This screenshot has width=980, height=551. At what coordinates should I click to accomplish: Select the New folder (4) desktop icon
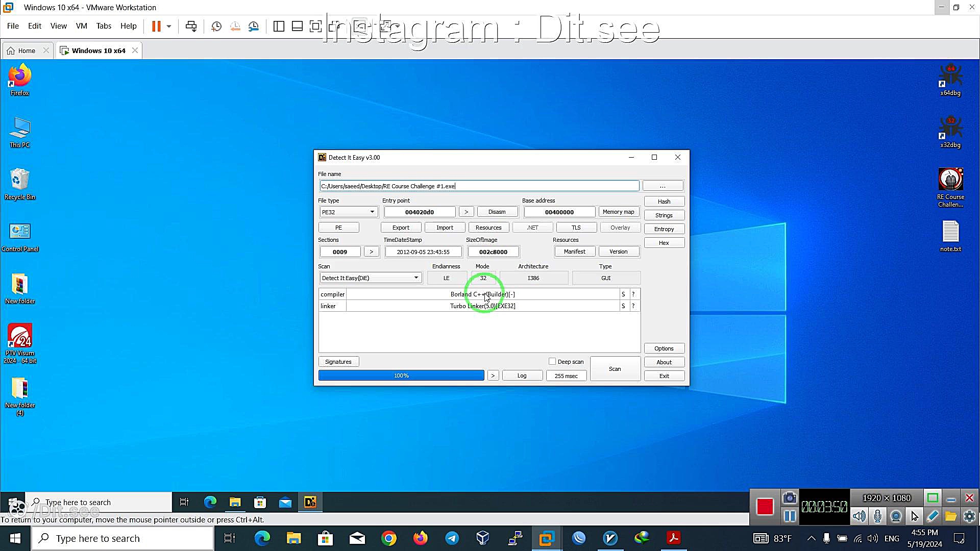click(x=20, y=396)
